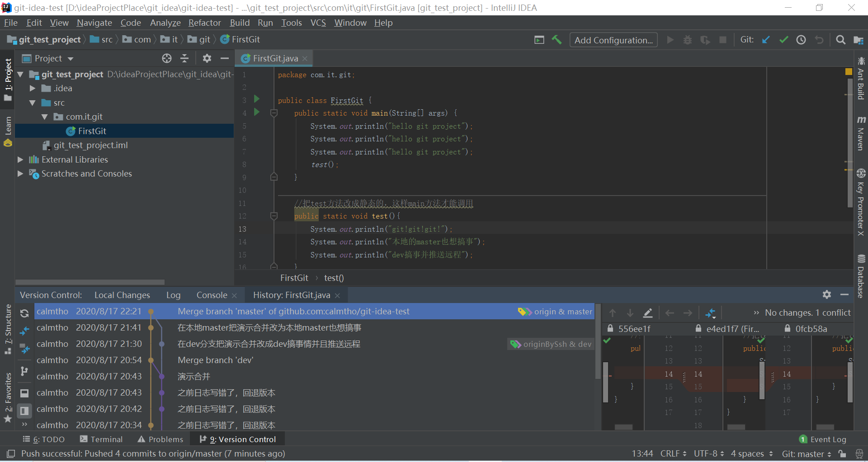Open CRLF line separator dropdown
The height and width of the screenshot is (462, 868).
(673, 453)
